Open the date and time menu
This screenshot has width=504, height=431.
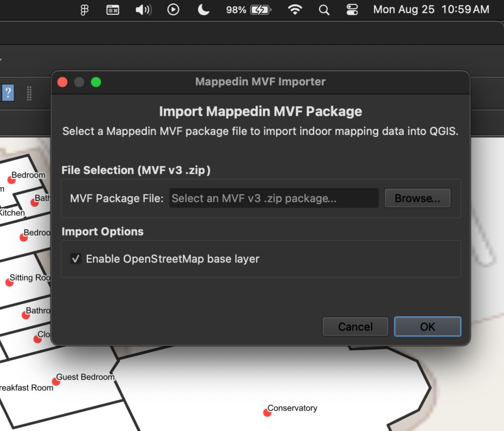point(431,10)
